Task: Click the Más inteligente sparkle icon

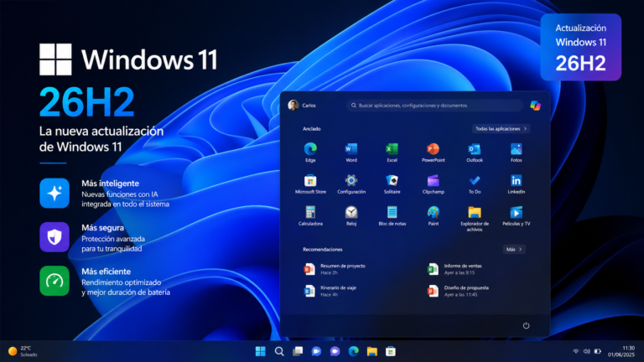Action: [55, 194]
